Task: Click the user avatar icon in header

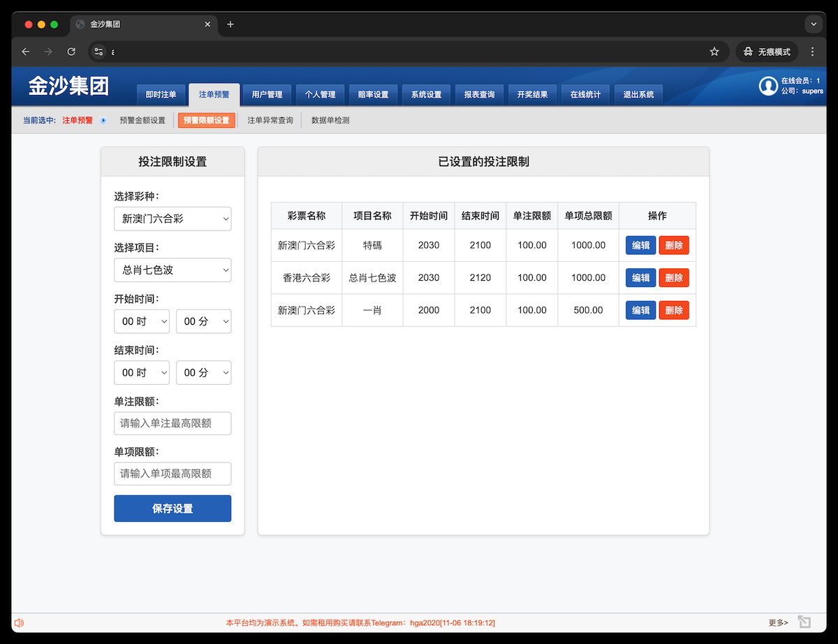Action: [768, 86]
